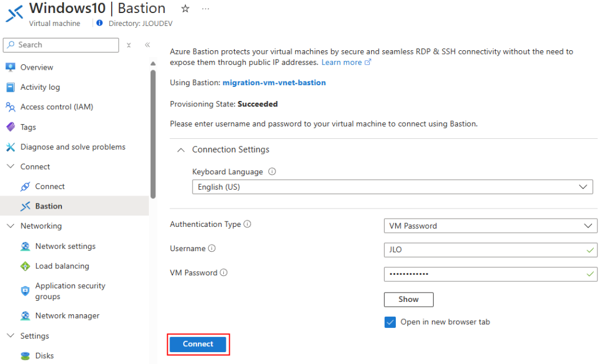Click the purple Tags icon
The width and height of the screenshot is (605, 364).
pyautogui.click(x=11, y=126)
